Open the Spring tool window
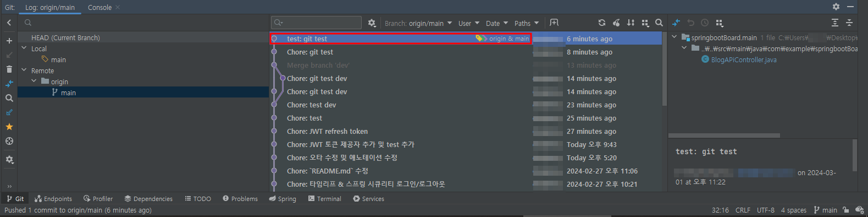The width and height of the screenshot is (868, 217). [x=283, y=199]
